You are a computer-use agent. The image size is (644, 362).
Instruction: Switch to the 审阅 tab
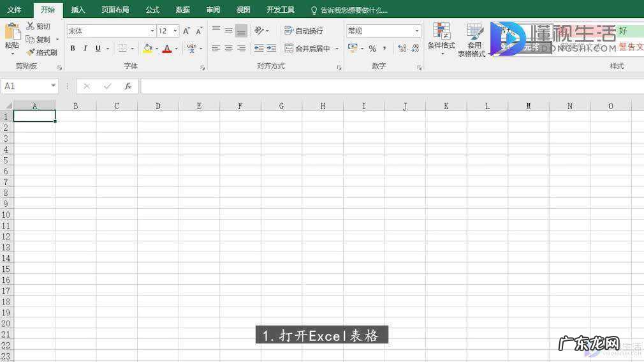click(213, 10)
